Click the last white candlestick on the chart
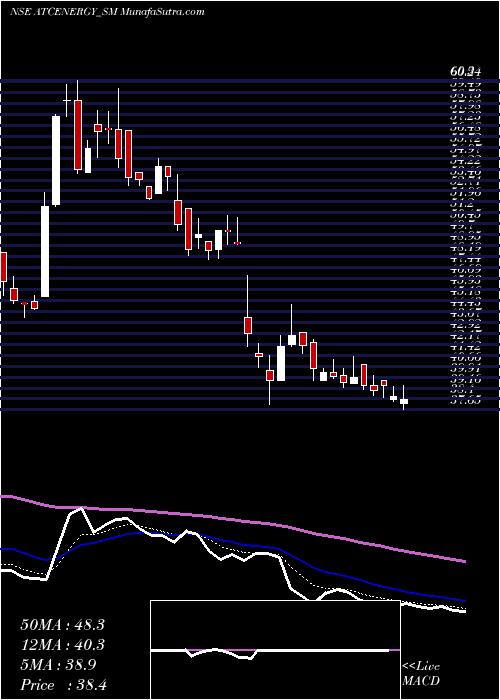 click(404, 401)
